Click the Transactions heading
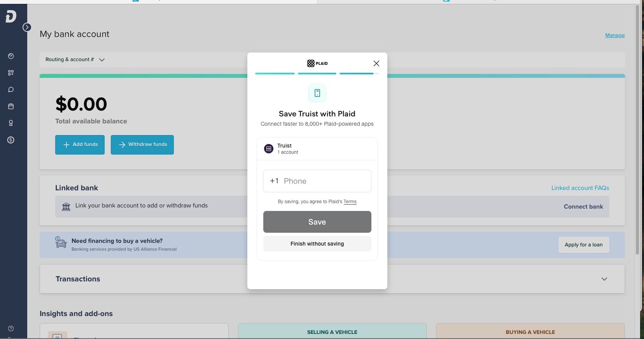Image resolution: width=644 pixels, height=339 pixels. [78, 279]
